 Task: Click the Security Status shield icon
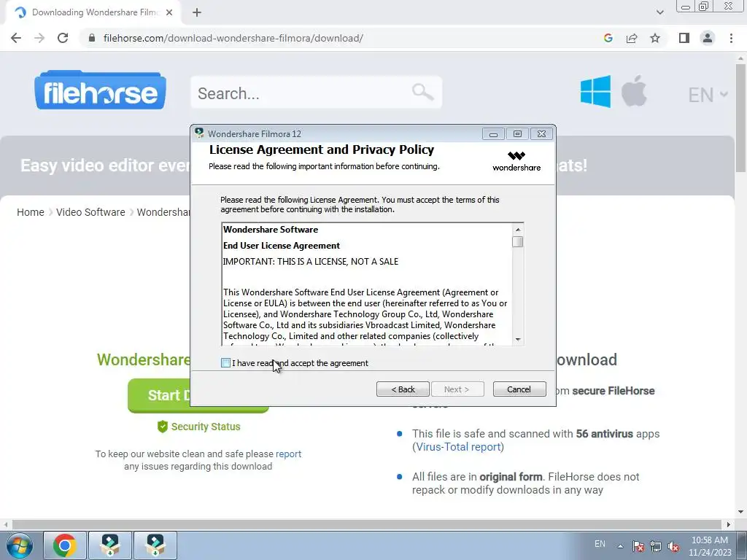[163, 426]
